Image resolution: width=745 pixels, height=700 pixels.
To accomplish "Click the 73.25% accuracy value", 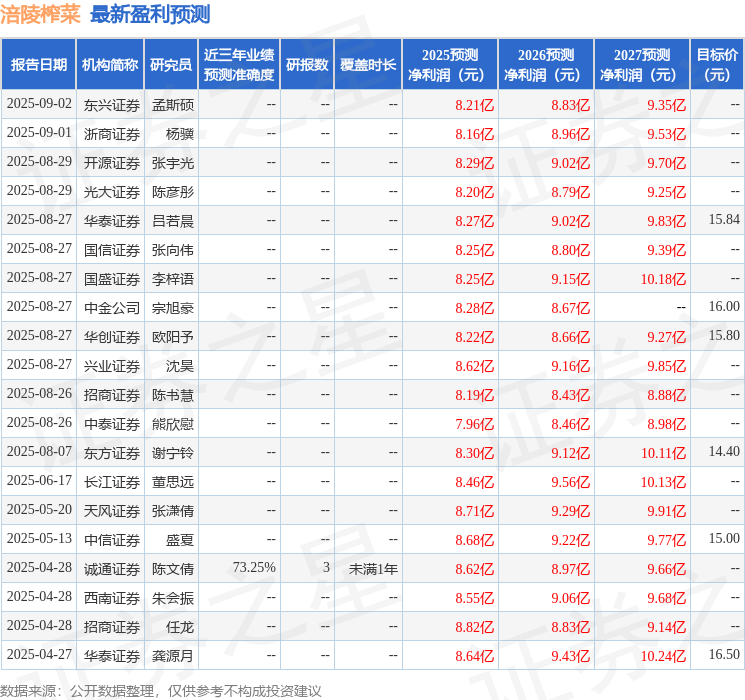I will coord(254,568).
